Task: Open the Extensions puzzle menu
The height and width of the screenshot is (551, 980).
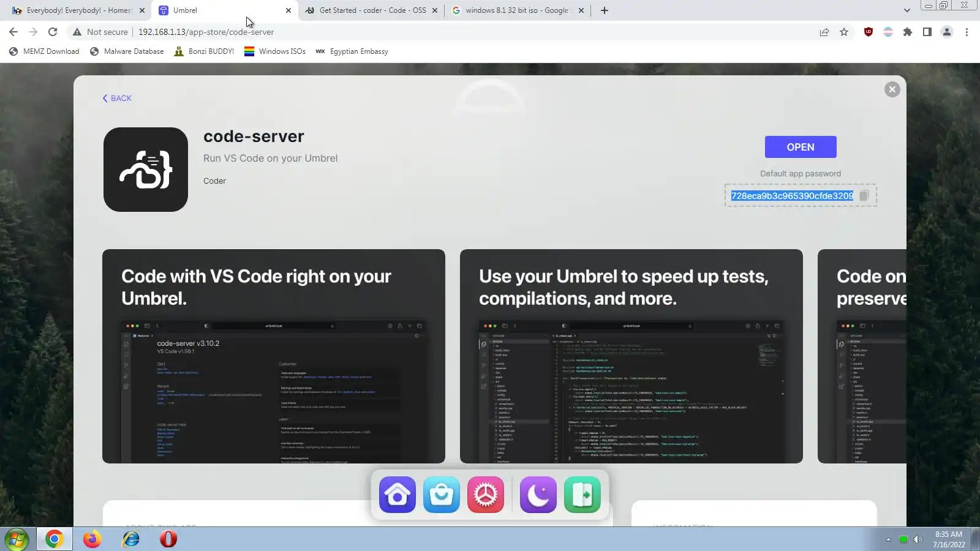Action: pos(908,32)
